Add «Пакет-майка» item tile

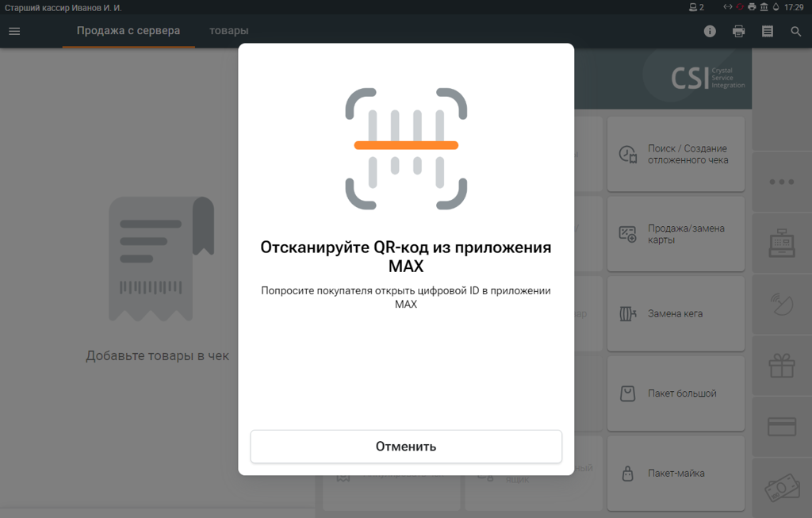676,474
